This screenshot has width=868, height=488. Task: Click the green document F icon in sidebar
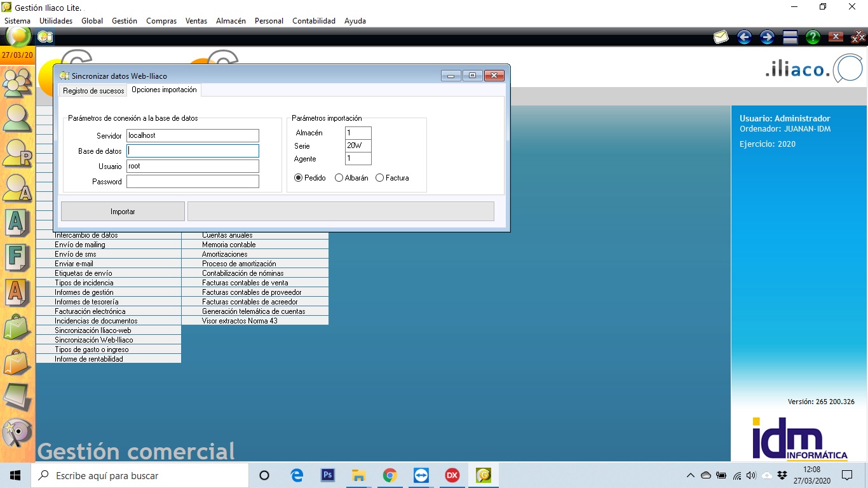[17, 258]
